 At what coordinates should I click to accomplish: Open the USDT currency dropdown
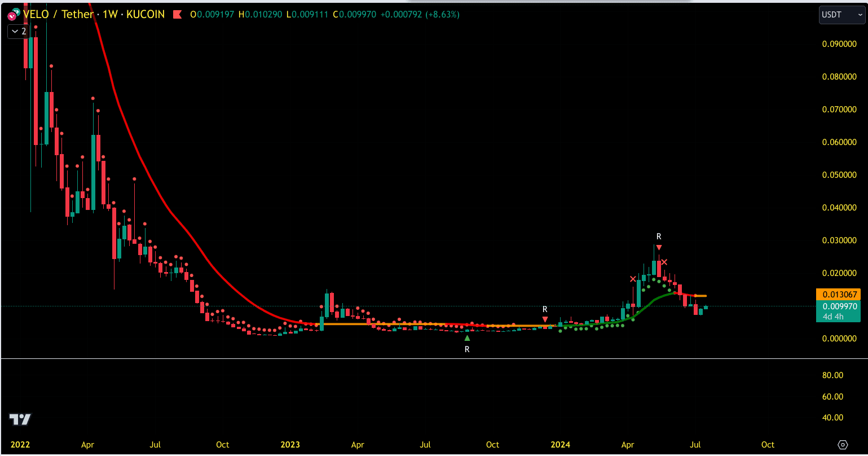tap(841, 15)
